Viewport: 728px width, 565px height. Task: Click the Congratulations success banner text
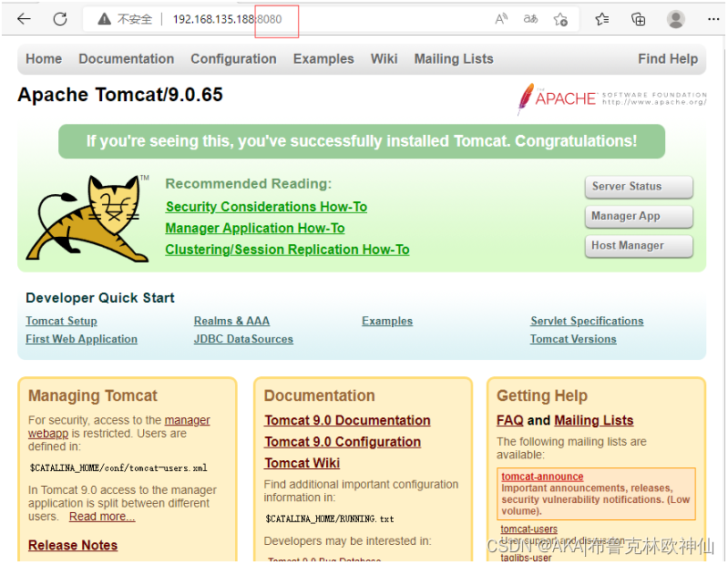[x=362, y=141]
